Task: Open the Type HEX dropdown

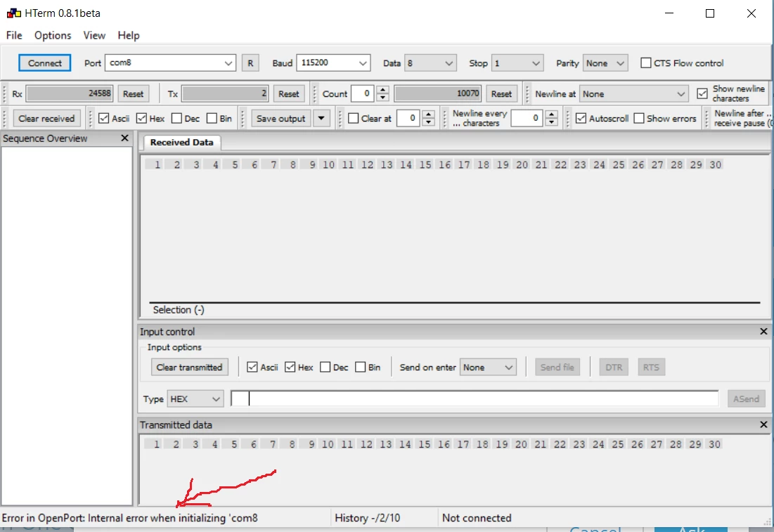Action: pyautogui.click(x=195, y=398)
